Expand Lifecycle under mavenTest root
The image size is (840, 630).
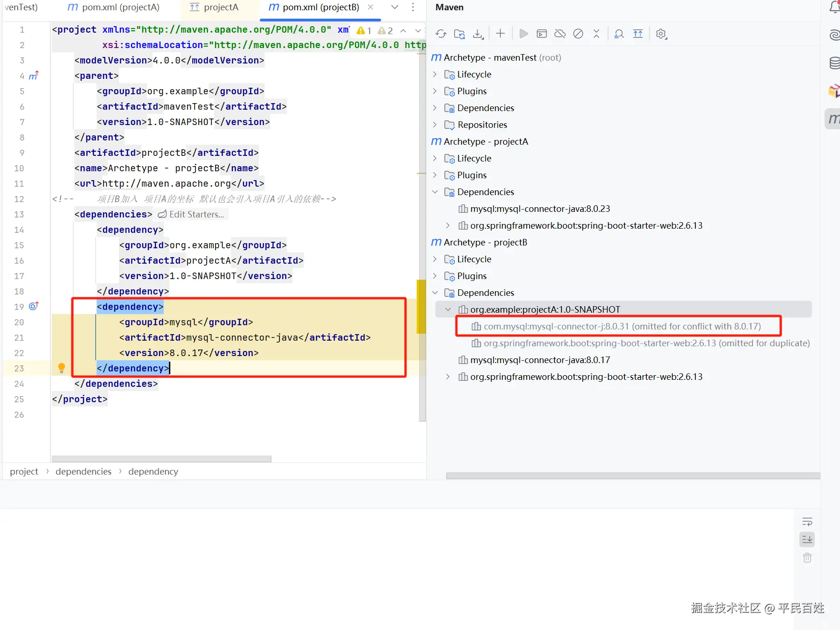[x=435, y=74]
